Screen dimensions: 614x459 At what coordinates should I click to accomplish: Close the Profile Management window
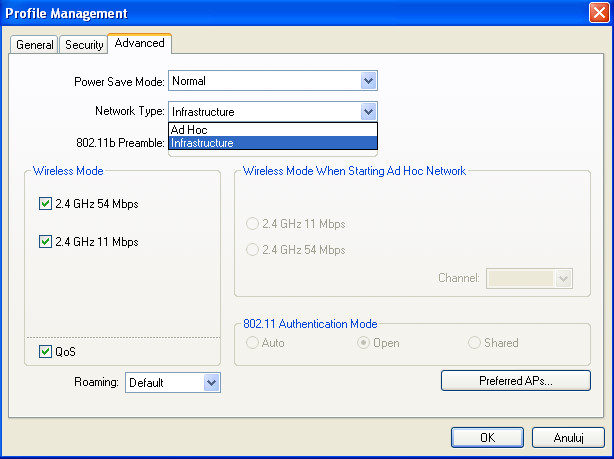(600, 13)
